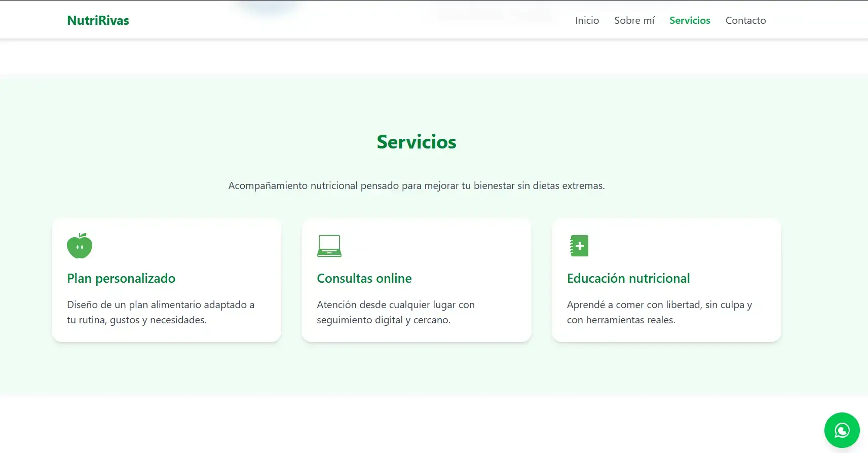The width and height of the screenshot is (868, 453).
Task: Click the large Servicios section title
Action: pos(417,142)
